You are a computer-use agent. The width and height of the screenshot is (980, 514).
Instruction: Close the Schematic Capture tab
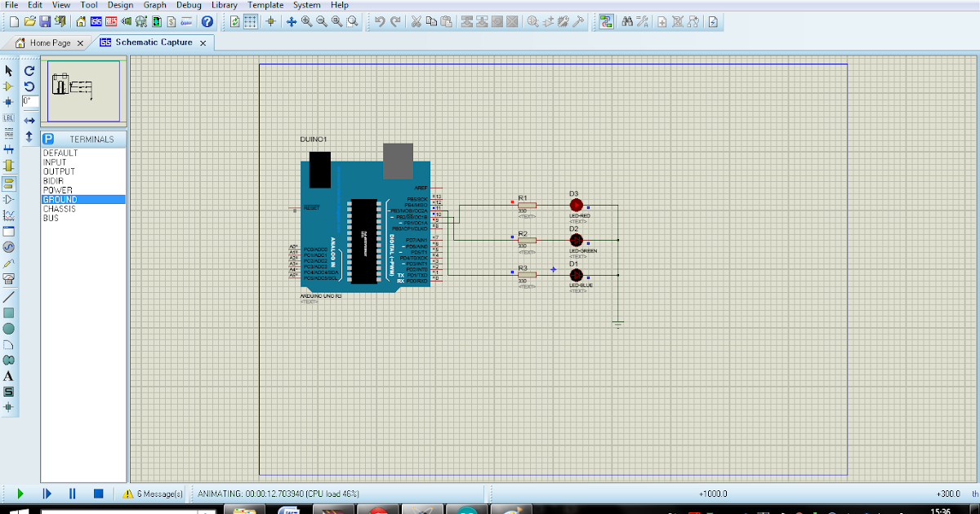click(203, 42)
